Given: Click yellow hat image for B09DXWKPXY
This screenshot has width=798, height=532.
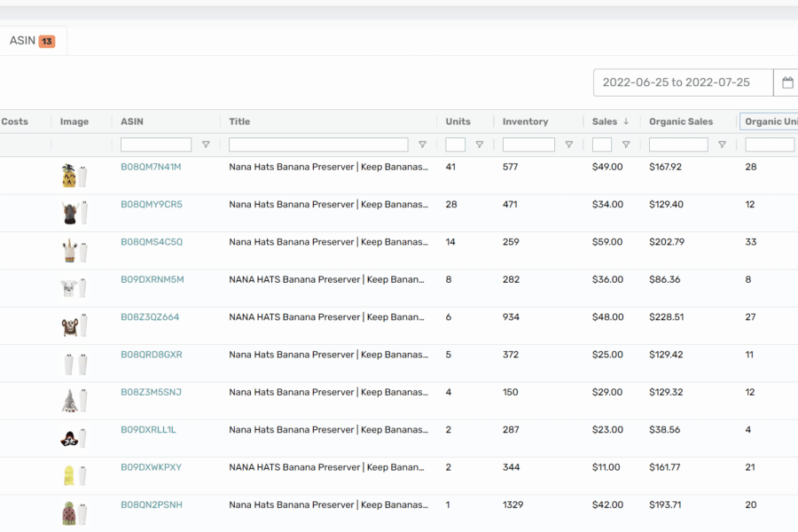Looking at the screenshot, I should click(x=74, y=476).
